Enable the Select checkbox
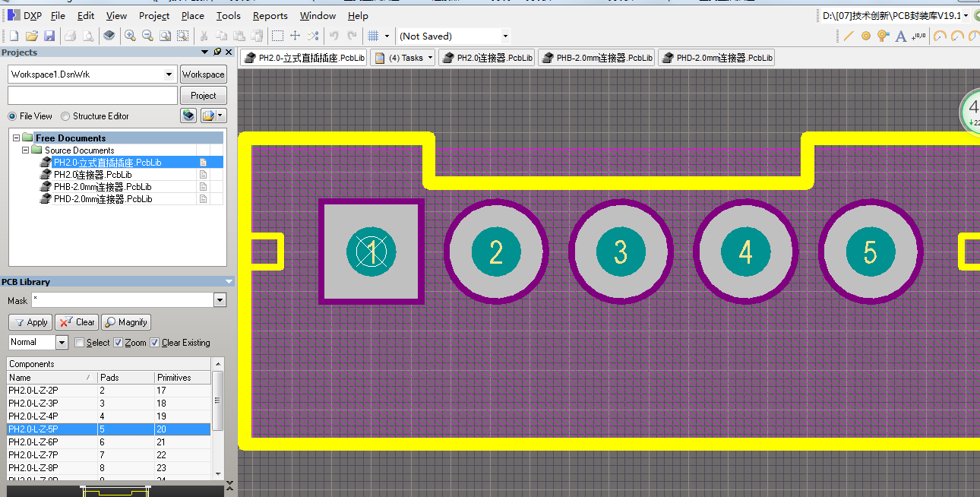 [x=80, y=343]
